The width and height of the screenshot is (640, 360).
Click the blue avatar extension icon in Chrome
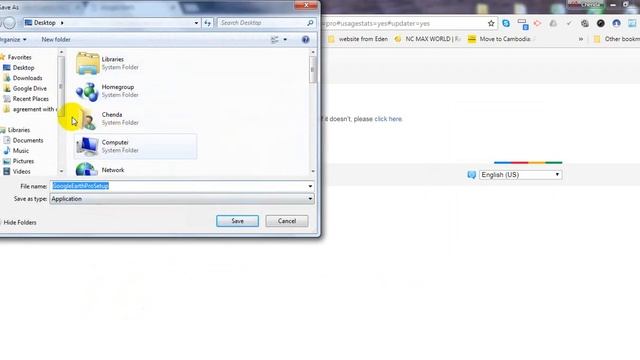pyautogui.click(x=616, y=24)
